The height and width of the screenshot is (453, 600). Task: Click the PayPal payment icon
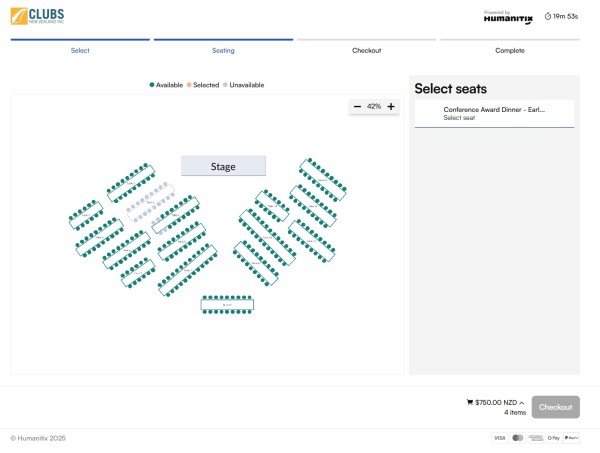pyautogui.click(x=571, y=438)
